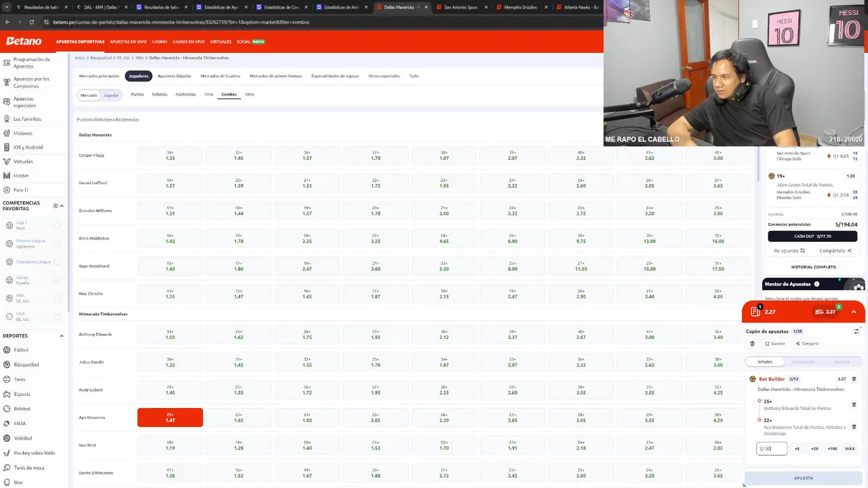The image size is (868, 488).
Task: Share the coupon with Compartir
Action: point(808,344)
